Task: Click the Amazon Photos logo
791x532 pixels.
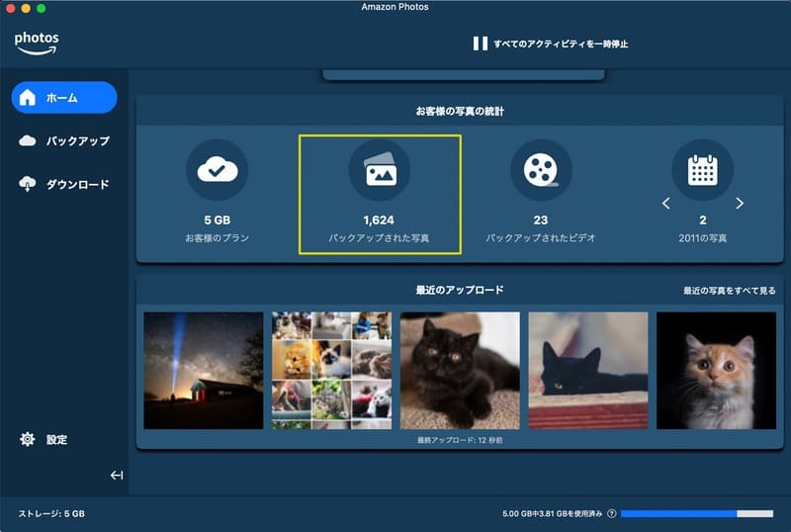Action: (37, 43)
